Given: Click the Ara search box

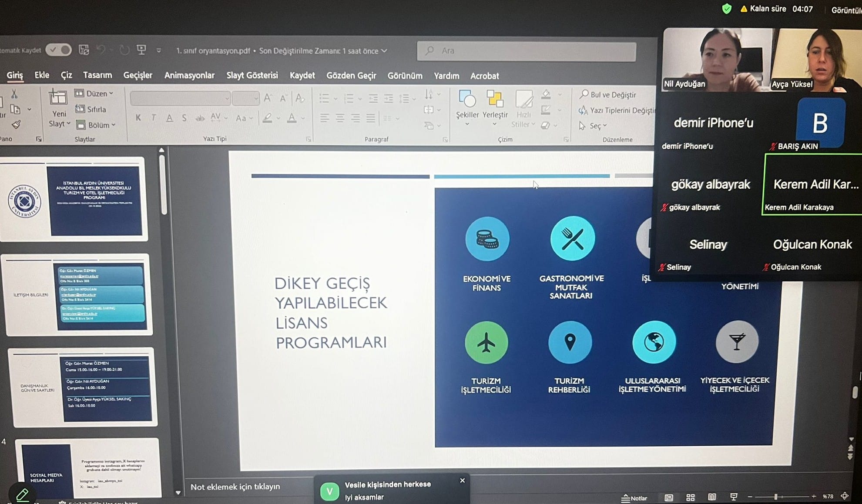Looking at the screenshot, I should tap(527, 51).
